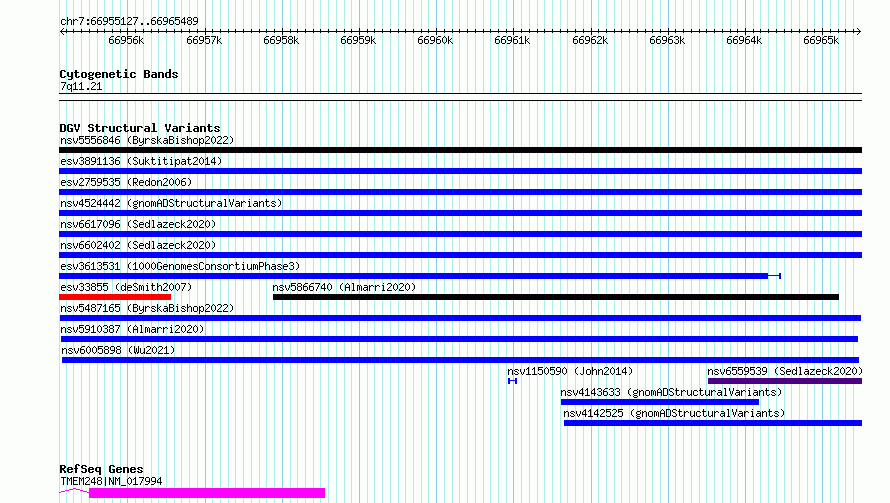This screenshot has width=890, height=503.
Task: Click the blue bar for nsv4524442
Action: coord(460,213)
